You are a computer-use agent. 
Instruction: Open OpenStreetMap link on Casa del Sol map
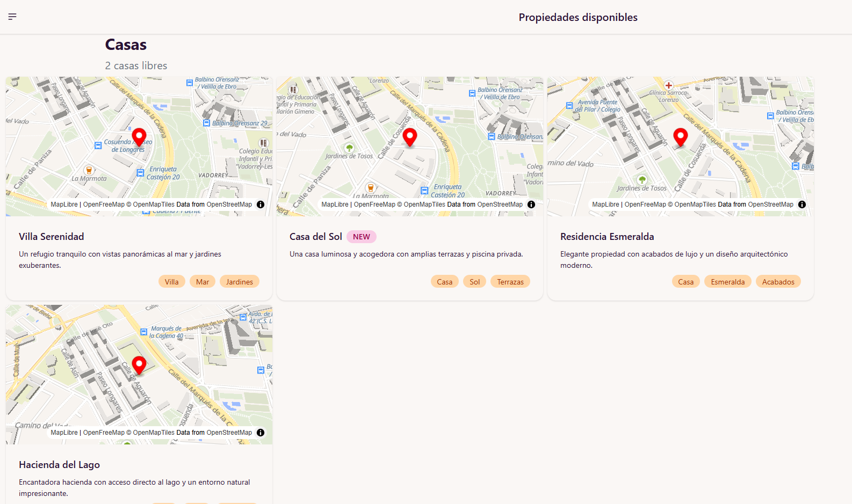pyautogui.click(x=500, y=204)
